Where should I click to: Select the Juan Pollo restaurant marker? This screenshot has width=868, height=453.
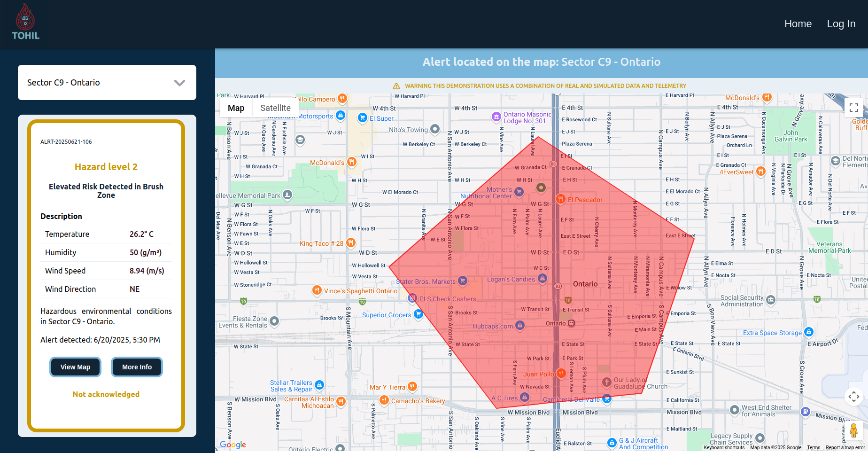(561, 373)
